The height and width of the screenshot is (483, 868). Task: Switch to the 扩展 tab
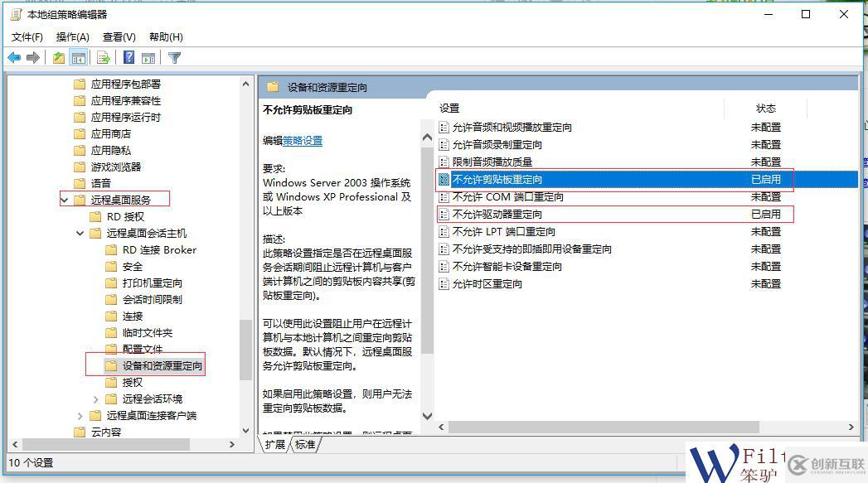click(274, 444)
